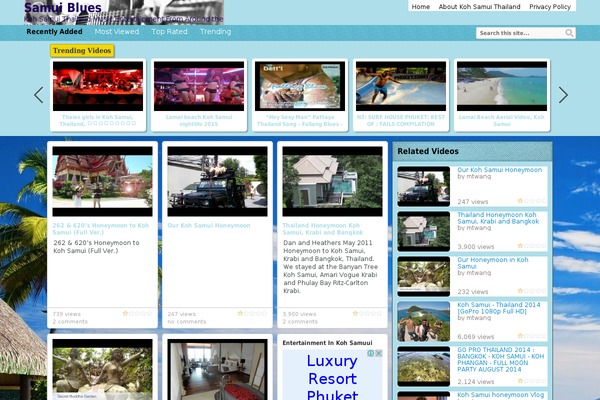Image resolution: width=600 pixels, height=400 pixels.
Task: Play the villa Thailand Honeymoon thumbnail
Action: tap(332, 181)
